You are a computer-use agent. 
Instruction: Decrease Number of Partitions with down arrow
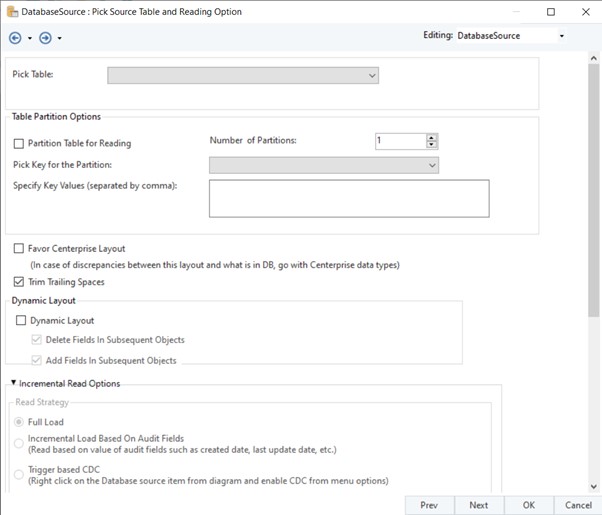click(431, 145)
